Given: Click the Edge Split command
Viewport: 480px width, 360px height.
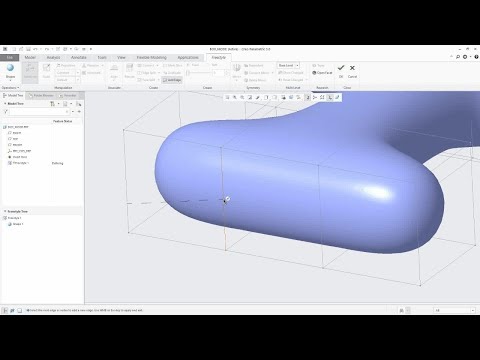Looking at the screenshot, I should tap(147, 73).
